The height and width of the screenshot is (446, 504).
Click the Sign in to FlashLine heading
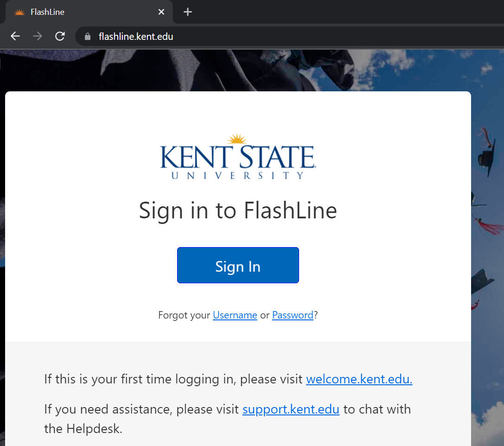click(x=238, y=210)
